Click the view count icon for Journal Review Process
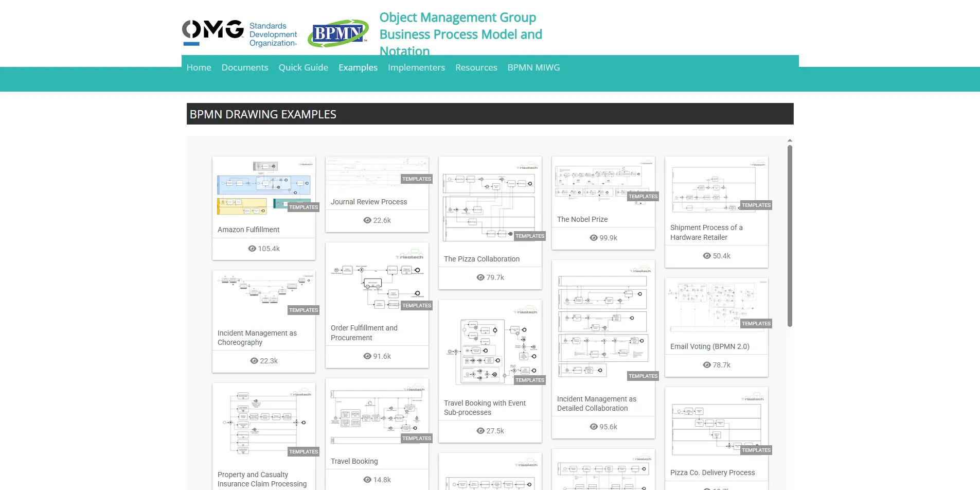 pos(367,220)
